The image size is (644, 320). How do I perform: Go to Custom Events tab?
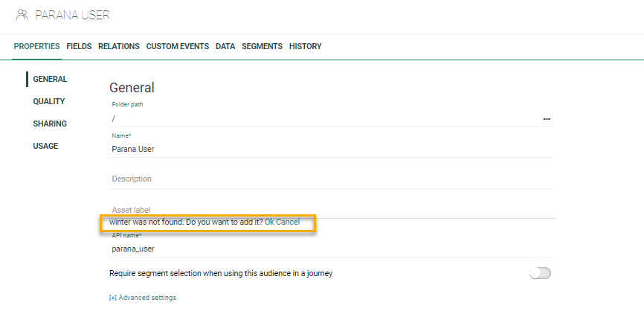178,46
